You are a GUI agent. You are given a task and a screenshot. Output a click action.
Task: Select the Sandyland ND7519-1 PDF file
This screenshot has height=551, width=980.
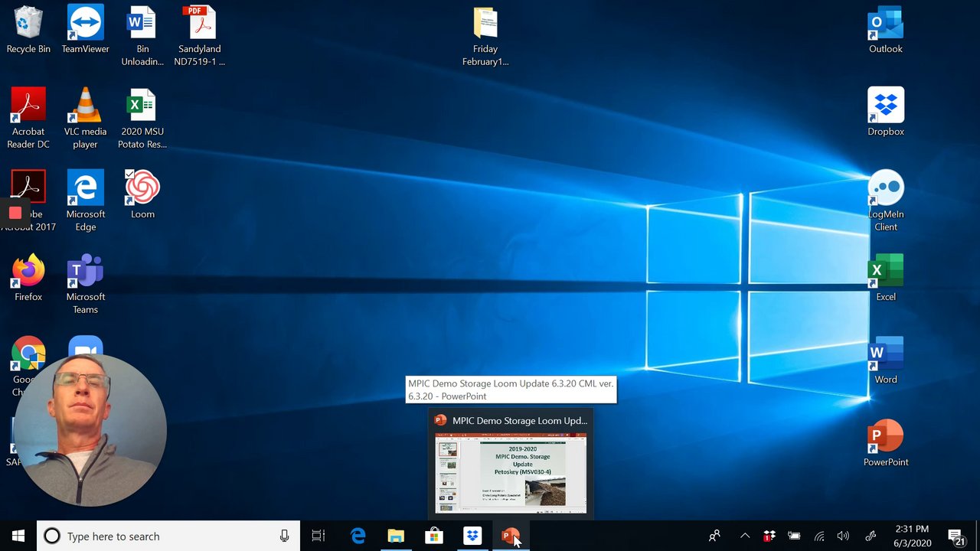coord(199,36)
